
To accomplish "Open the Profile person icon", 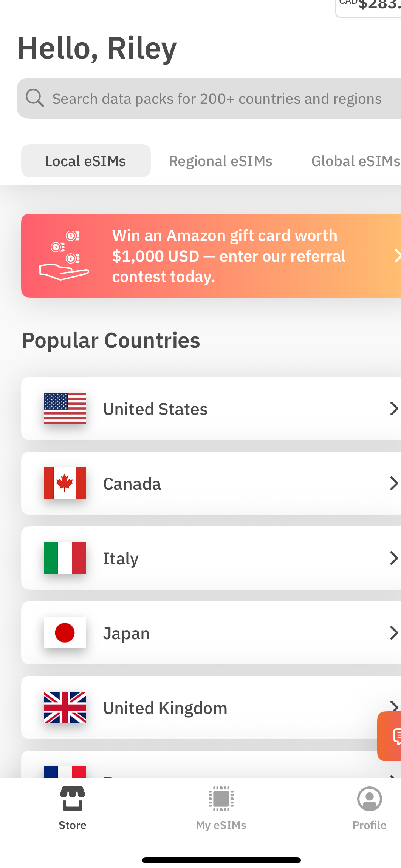I will [x=369, y=799].
